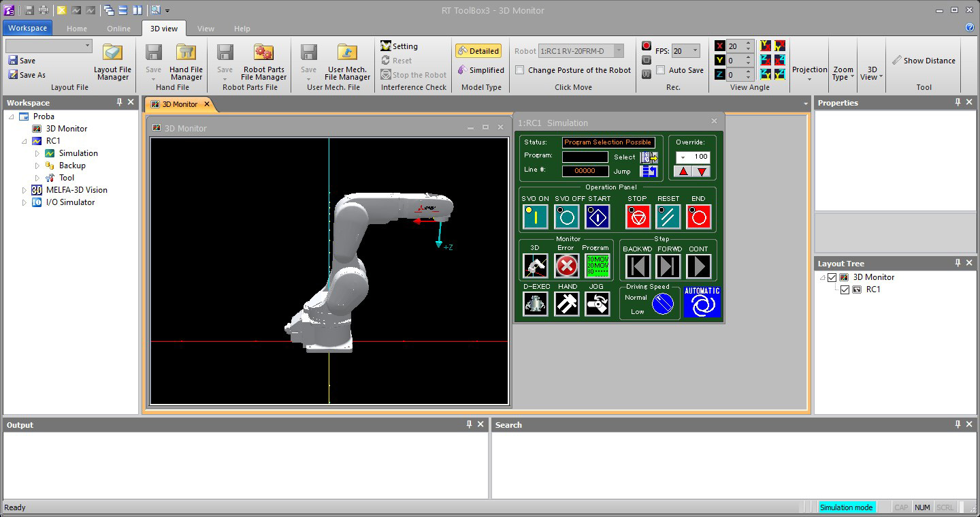980x517 pixels.
Task: Click the Show Distance button
Action: (x=924, y=61)
